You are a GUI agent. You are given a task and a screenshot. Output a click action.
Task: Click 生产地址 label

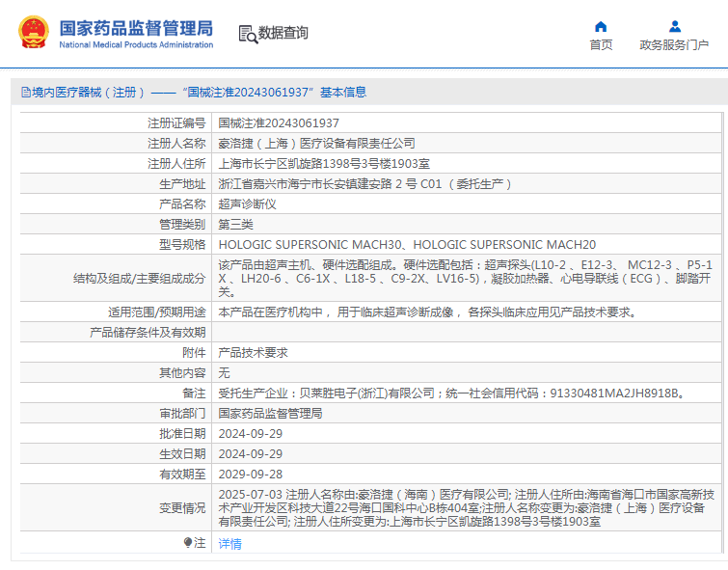182,184
